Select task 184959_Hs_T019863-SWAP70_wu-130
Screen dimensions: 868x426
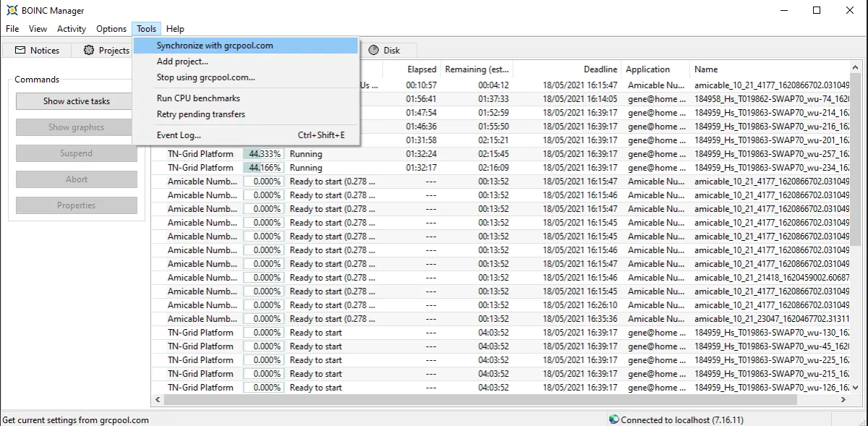[771, 333]
